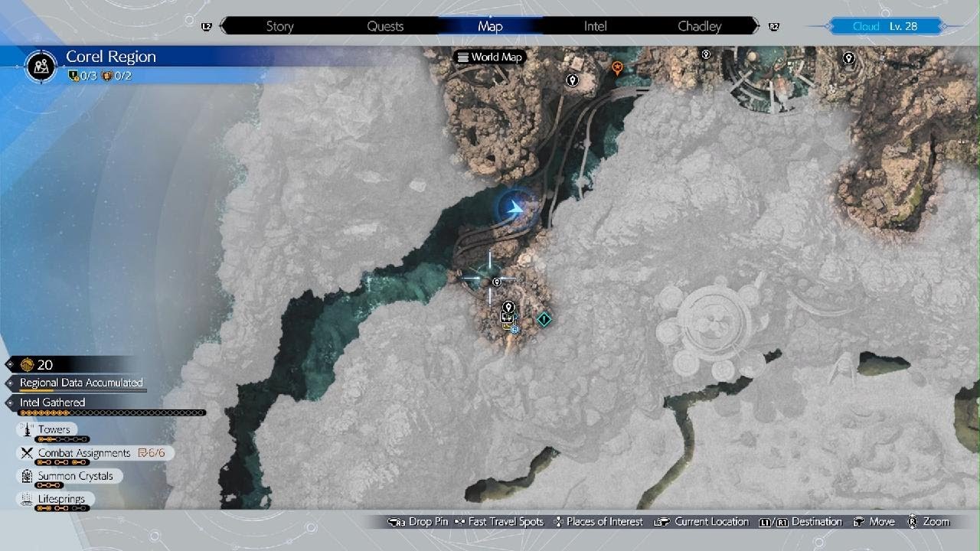Select the teal diamond exclamation marker
The width and height of the screenshot is (980, 551).
(544, 318)
